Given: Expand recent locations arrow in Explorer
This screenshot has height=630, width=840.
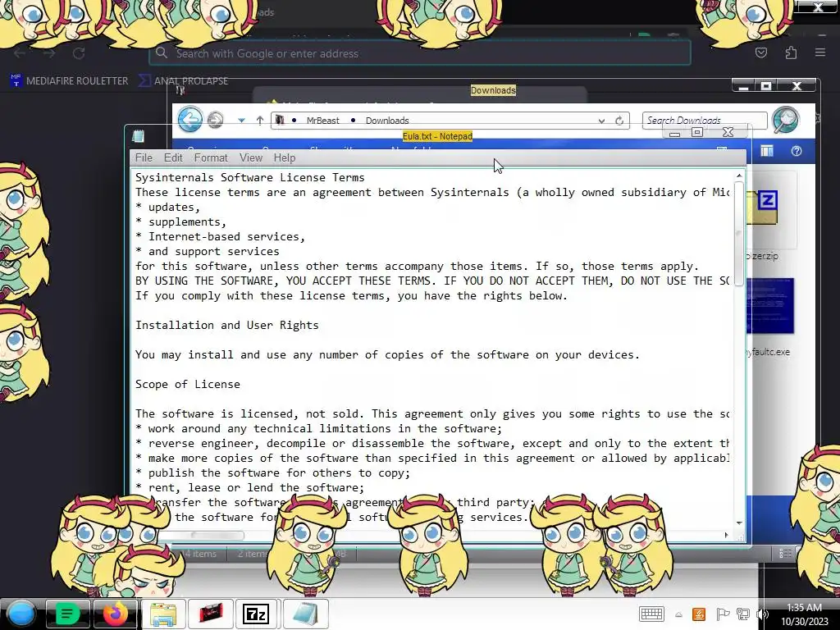Looking at the screenshot, I should (242, 121).
